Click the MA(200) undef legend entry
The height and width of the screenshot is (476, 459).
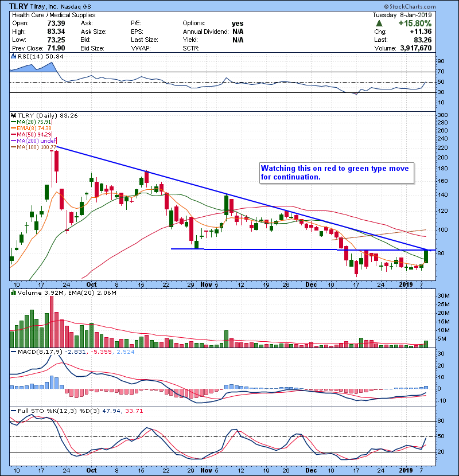33,141
